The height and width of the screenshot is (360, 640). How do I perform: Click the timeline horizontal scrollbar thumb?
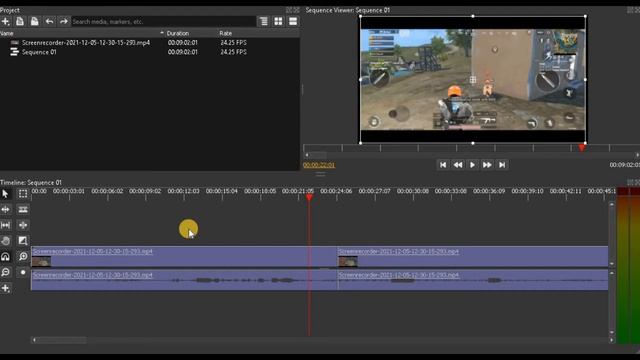point(62,340)
